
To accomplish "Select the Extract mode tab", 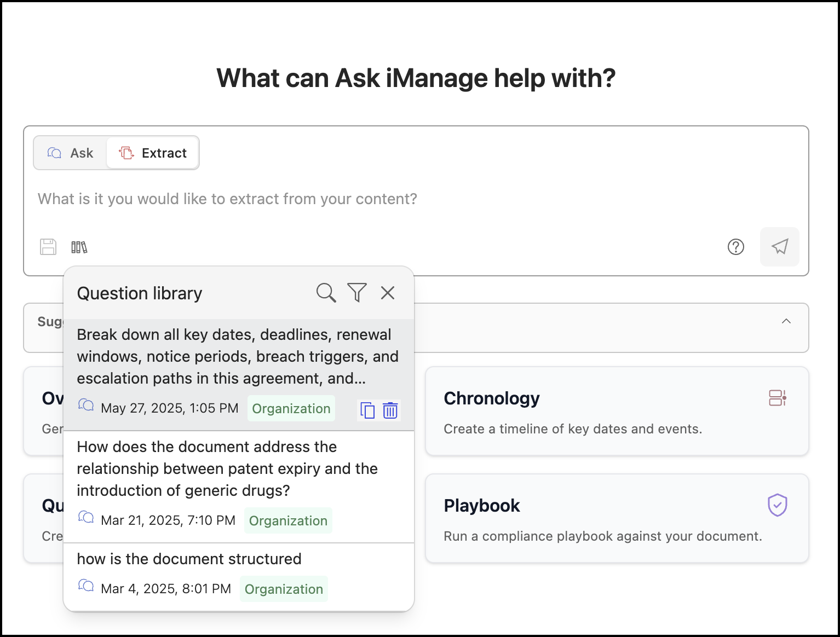I will coord(153,153).
